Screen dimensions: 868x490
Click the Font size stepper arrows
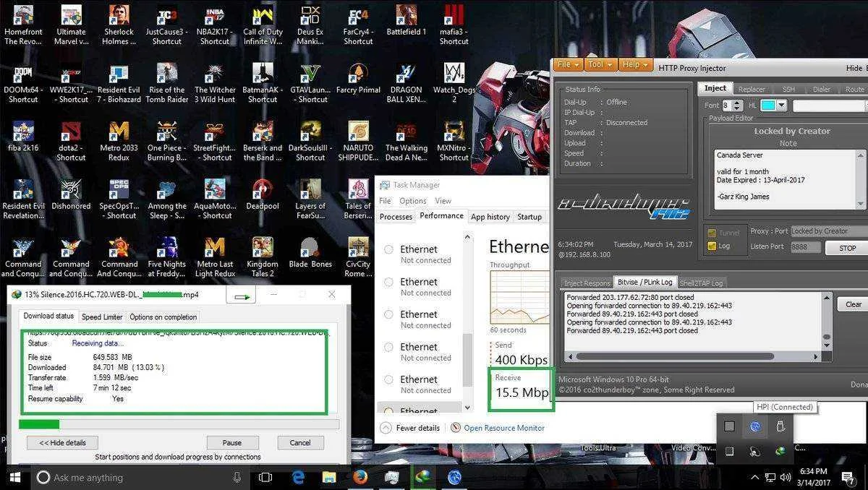click(737, 106)
